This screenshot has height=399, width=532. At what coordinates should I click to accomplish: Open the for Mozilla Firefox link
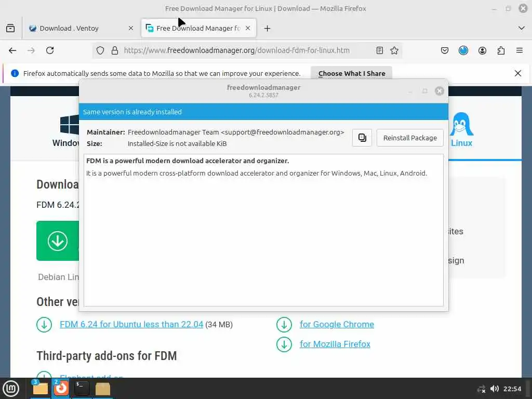tap(335, 344)
